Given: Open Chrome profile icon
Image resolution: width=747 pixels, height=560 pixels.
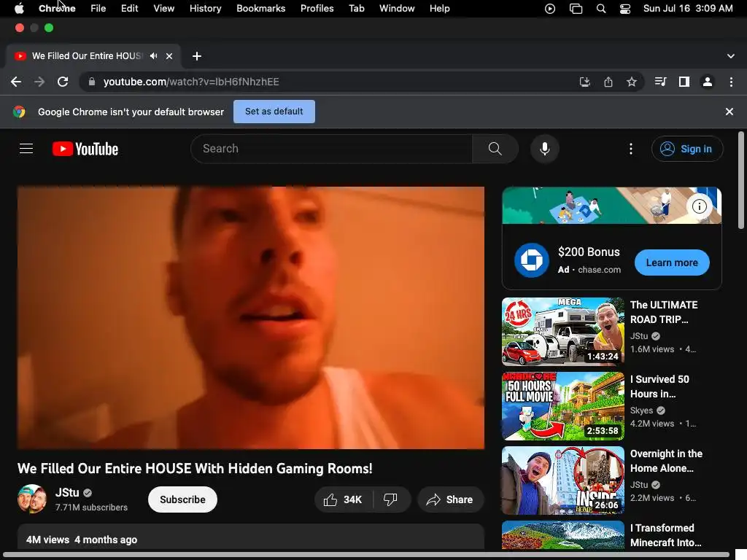Looking at the screenshot, I should tap(708, 82).
